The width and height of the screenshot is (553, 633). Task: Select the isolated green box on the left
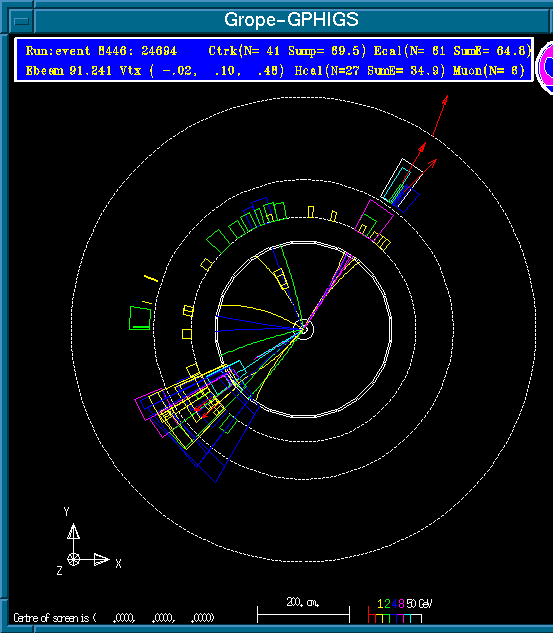click(140, 318)
